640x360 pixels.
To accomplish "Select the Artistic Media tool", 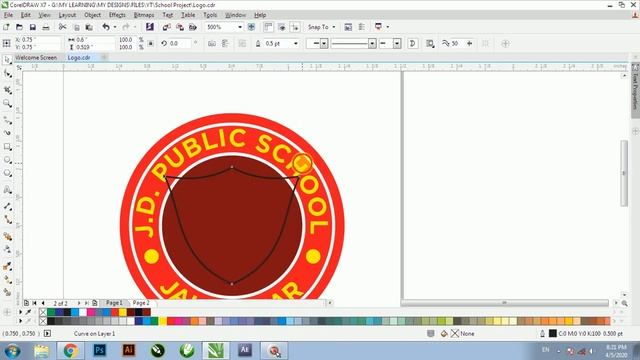I will click(7, 133).
